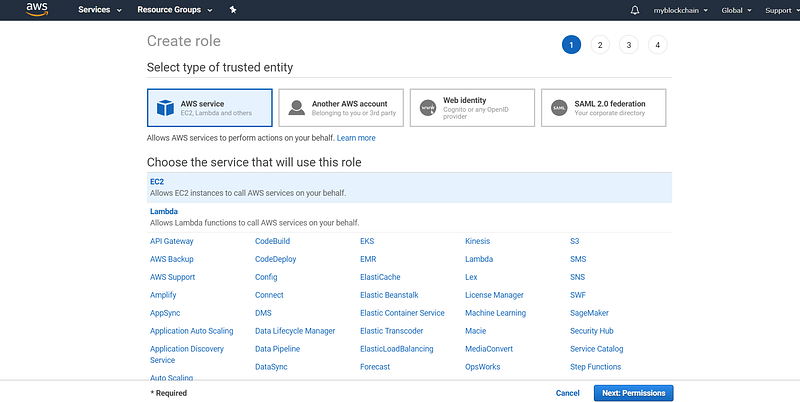The image size is (800, 402).
Task: Click the AWS logo home icon
Action: (37, 9)
